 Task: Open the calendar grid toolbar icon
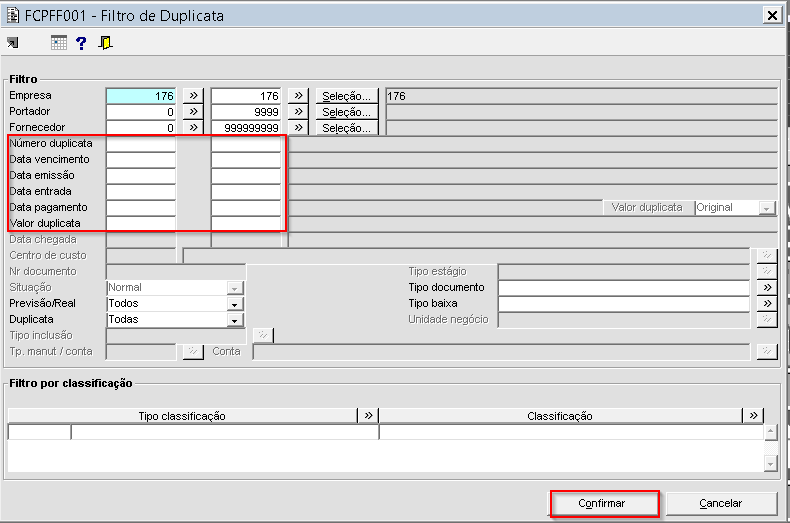[59, 43]
